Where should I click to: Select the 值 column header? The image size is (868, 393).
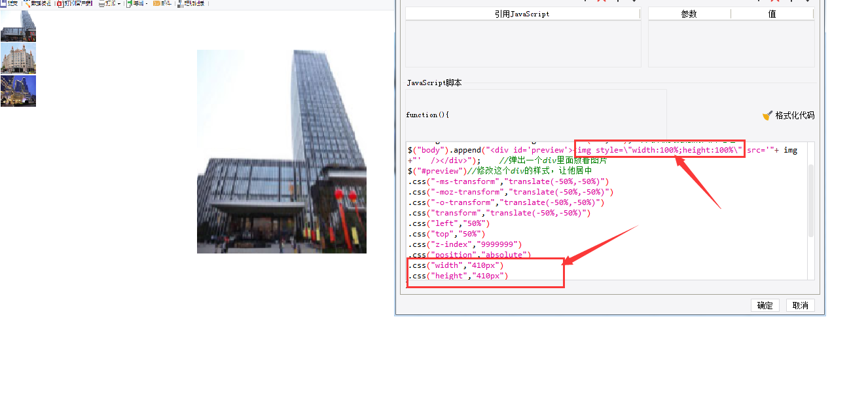coord(772,14)
